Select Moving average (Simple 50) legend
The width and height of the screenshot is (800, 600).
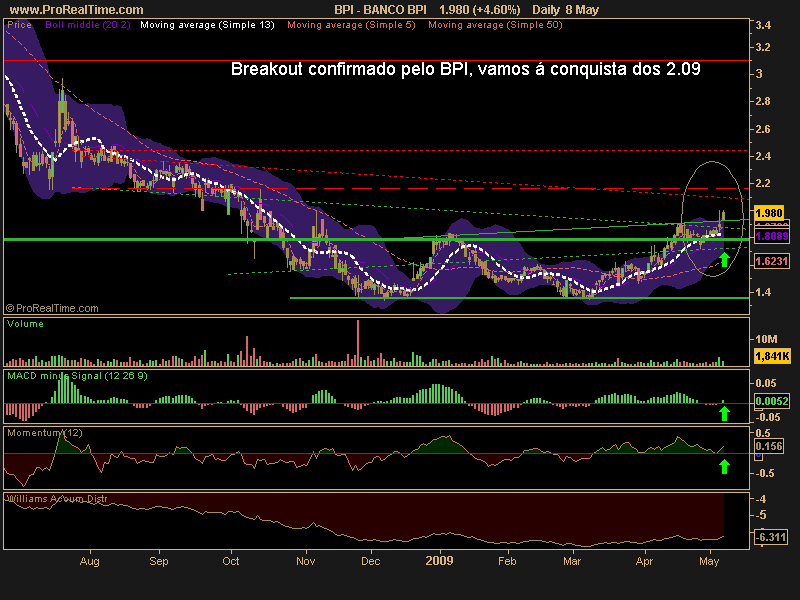tap(495, 24)
